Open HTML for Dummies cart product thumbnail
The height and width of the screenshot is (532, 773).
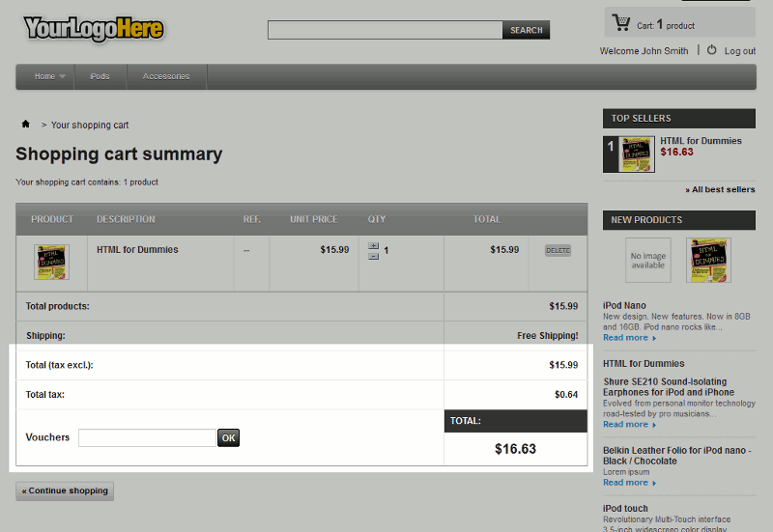(51, 262)
